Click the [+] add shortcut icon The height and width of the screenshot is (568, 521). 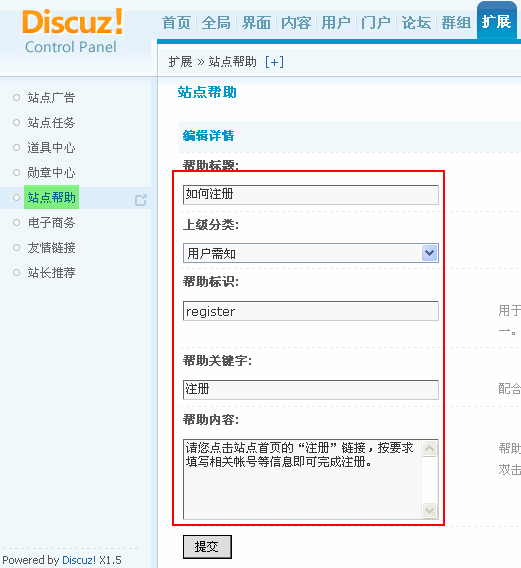point(274,62)
